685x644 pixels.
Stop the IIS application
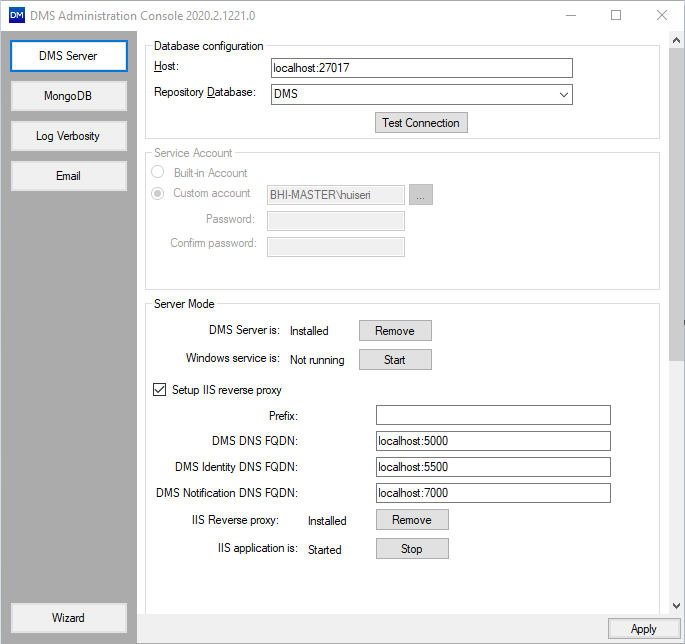coord(411,549)
